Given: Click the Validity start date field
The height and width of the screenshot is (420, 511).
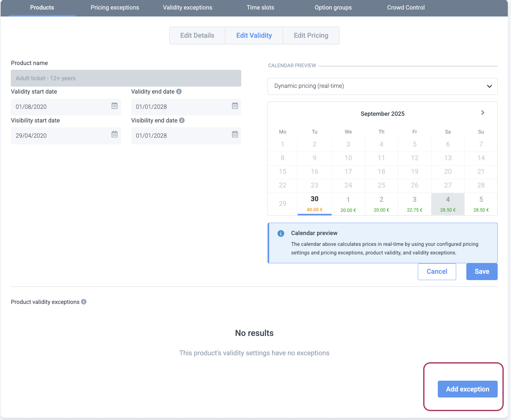Looking at the screenshot, I should coord(66,107).
